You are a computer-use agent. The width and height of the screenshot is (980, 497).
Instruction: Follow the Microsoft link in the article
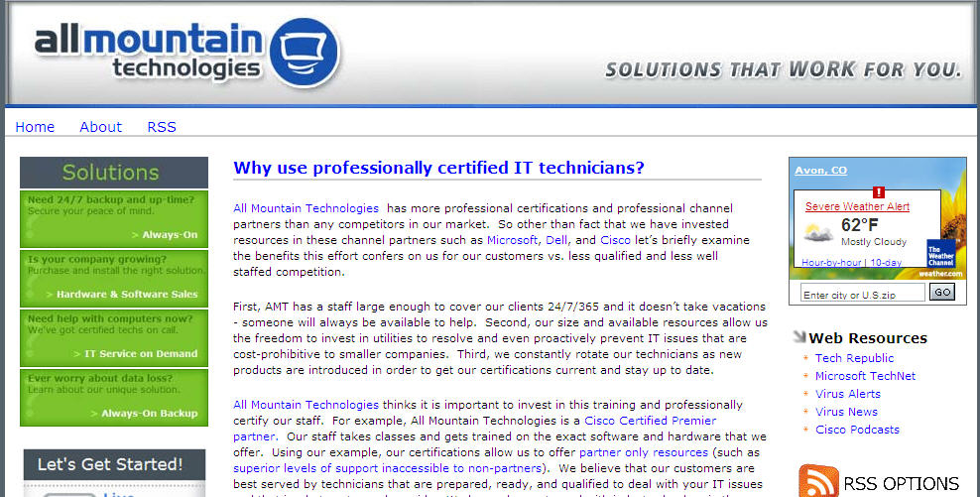click(512, 240)
